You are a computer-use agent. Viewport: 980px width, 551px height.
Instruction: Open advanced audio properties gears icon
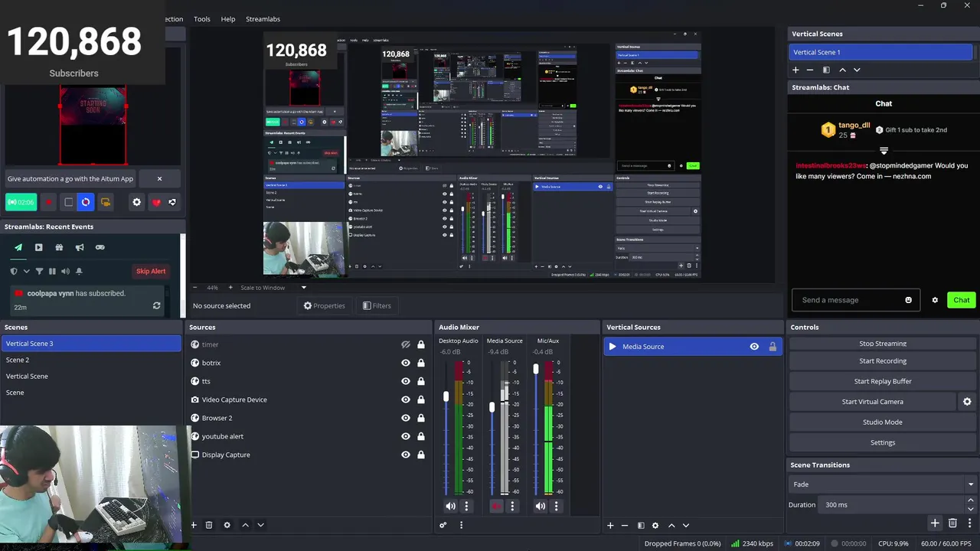[443, 525]
